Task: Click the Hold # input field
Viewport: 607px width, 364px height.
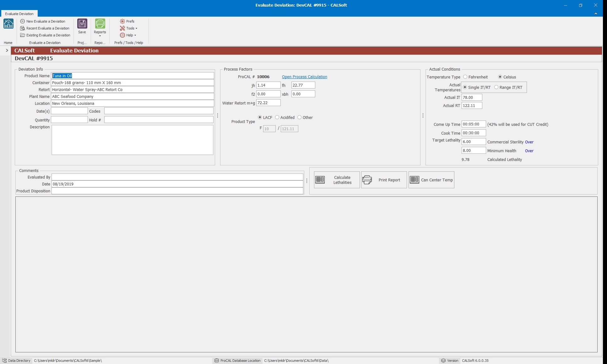Action: [x=159, y=120]
